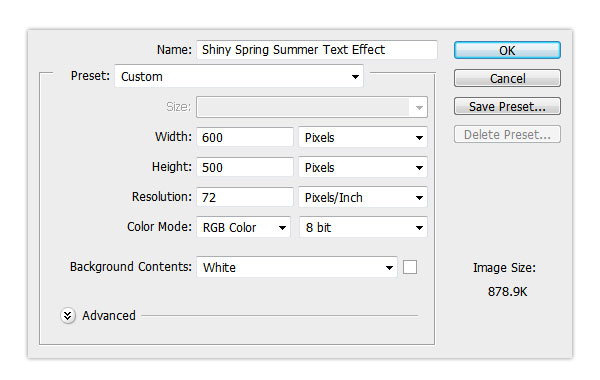Open the Height units dropdown
600x380 pixels.
(x=363, y=167)
